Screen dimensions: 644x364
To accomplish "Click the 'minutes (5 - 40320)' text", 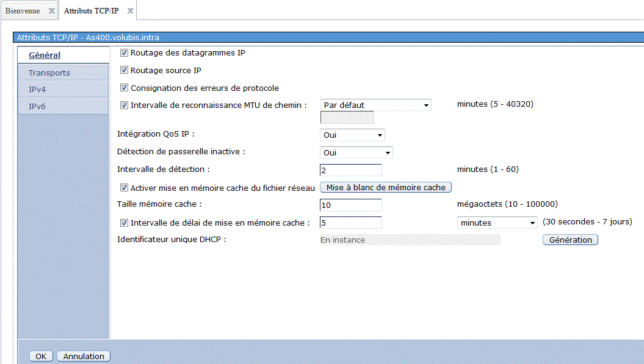I will [495, 104].
